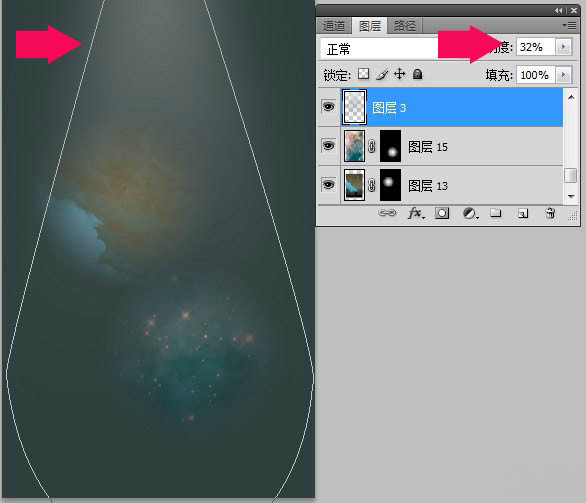Screen dimensions: 586x503
Task: Add a layer mask
Action: pos(442,213)
